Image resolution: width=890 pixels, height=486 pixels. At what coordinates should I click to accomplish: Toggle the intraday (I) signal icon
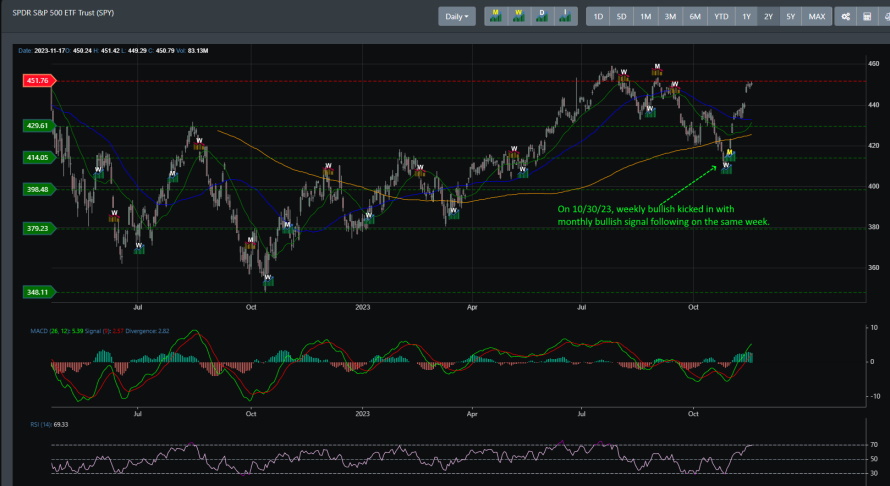(x=565, y=16)
